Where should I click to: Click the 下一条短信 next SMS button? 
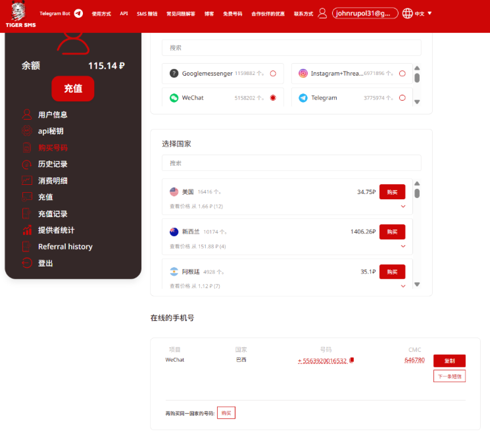pos(449,376)
